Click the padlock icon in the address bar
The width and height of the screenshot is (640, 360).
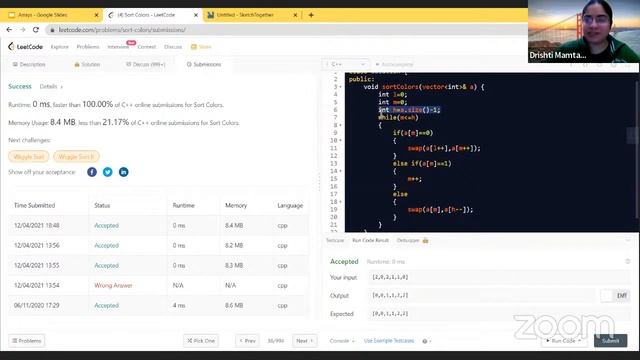pyautogui.click(x=52, y=30)
